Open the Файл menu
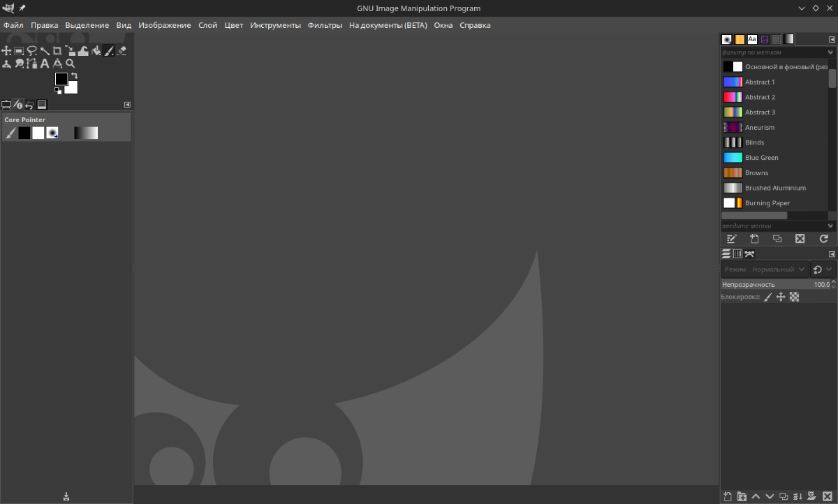The width and height of the screenshot is (838, 504). pyautogui.click(x=13, y=25)
